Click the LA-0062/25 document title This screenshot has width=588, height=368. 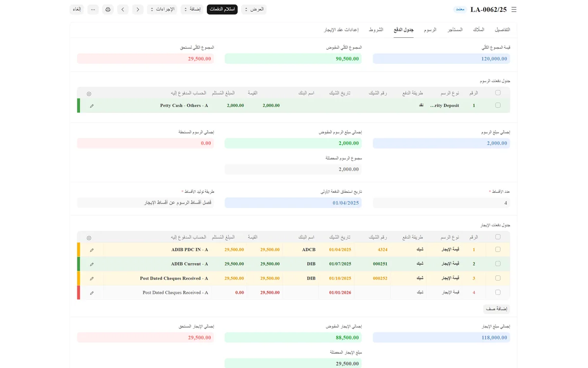coord(489,9)
